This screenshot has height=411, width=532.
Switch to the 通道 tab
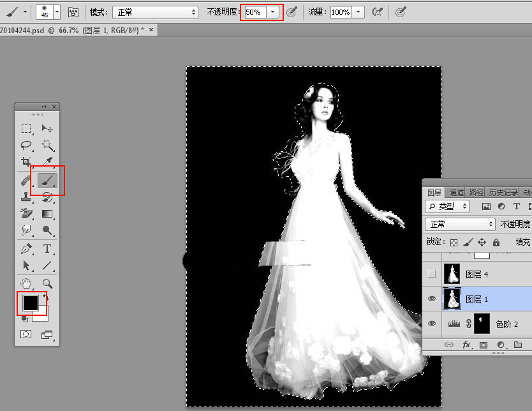tap(456, 192)
